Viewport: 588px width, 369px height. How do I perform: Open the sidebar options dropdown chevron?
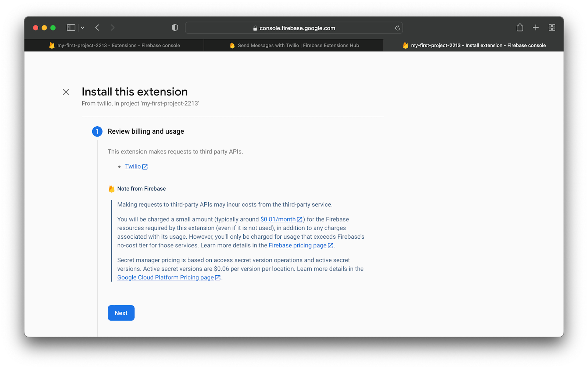tap(83, 28)
